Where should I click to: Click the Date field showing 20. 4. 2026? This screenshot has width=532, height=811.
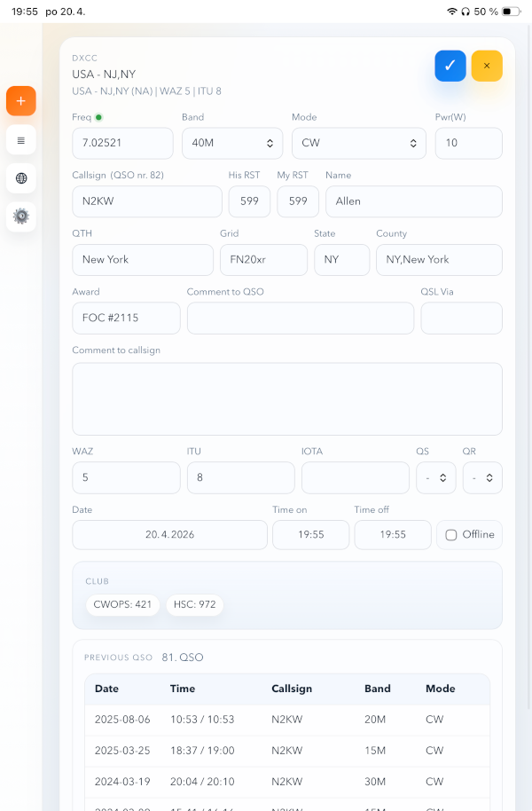(x=169, y=535)
